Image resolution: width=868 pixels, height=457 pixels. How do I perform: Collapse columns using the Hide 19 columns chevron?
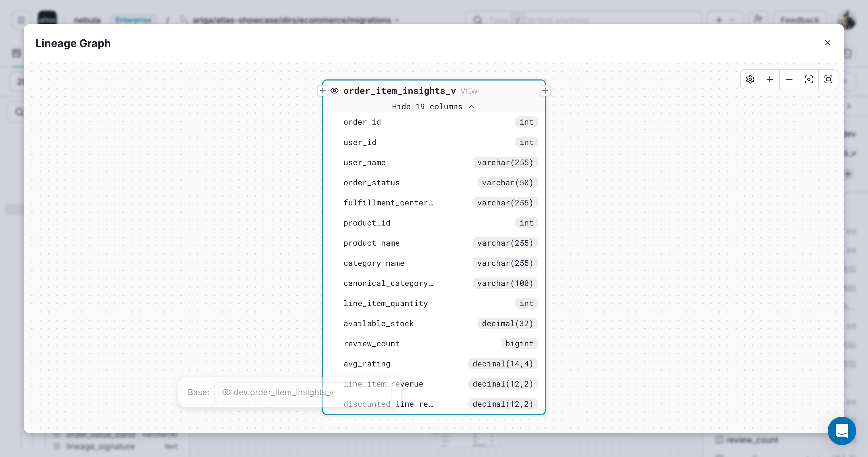471,106
